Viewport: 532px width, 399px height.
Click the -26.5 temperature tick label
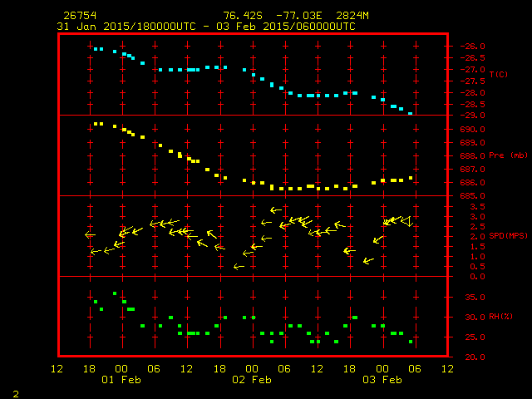[472, 58]
